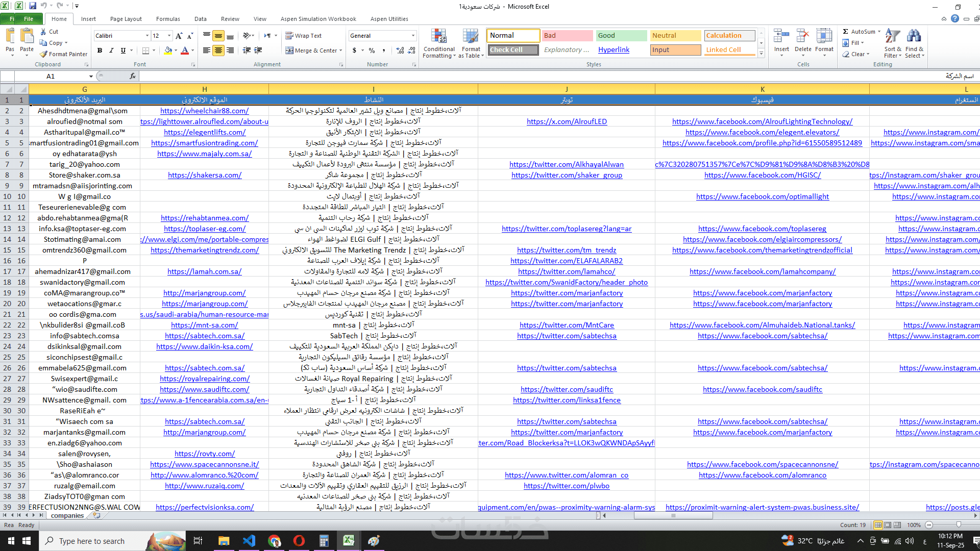Apply the Check Cell style

click(x=513, y=50)
